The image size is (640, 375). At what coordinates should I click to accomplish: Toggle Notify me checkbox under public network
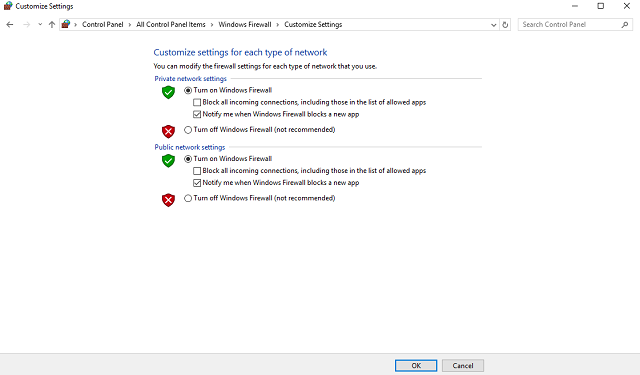tap(197, 183)
